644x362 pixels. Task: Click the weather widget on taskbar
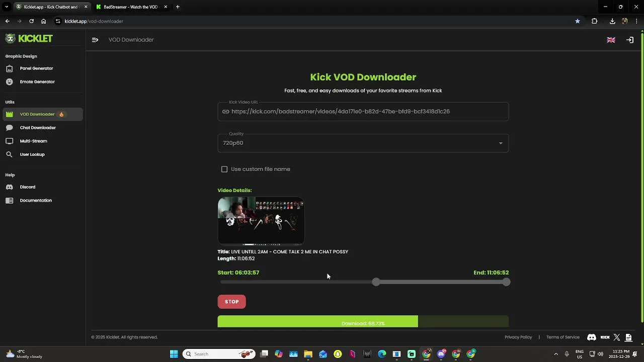click(24, 354)
